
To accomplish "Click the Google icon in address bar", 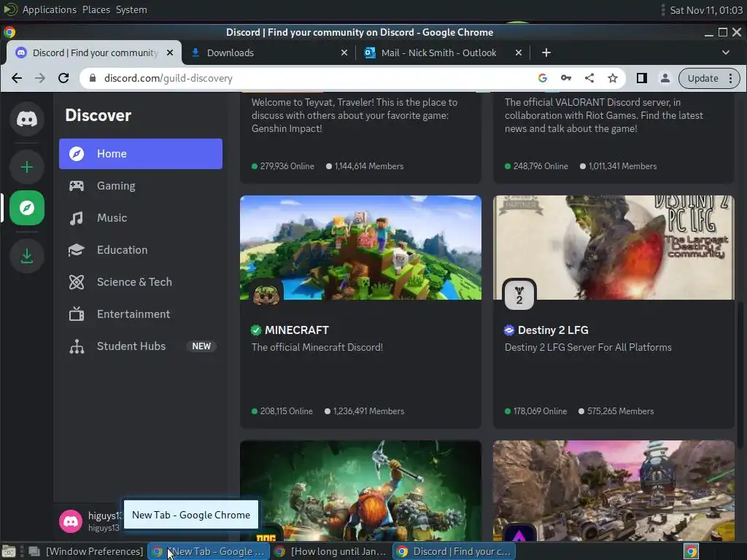I will [542, 78].
